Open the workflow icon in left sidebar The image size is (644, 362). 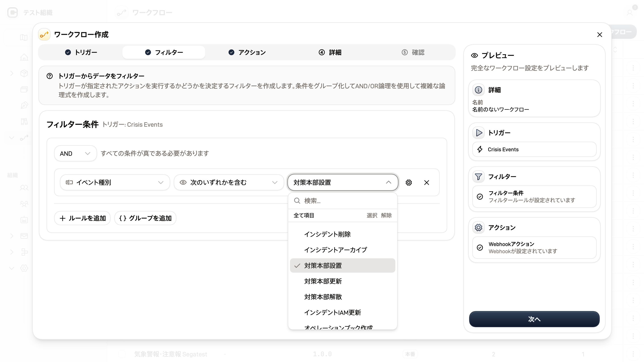click(x=24, y=138)
